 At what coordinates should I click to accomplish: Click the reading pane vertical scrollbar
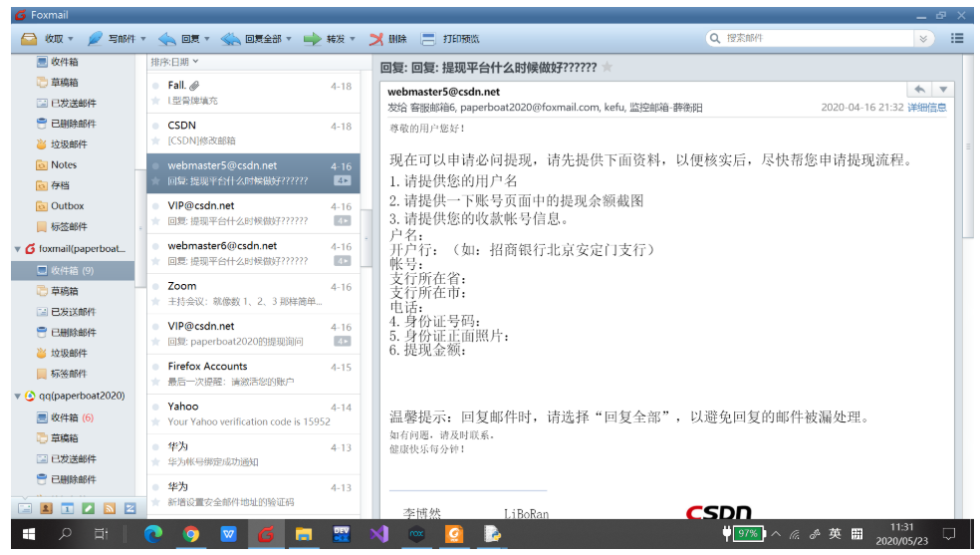click(x=968, y=146)
